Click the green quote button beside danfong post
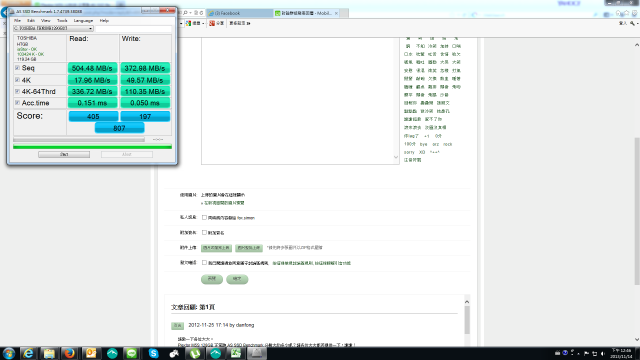 177,325
